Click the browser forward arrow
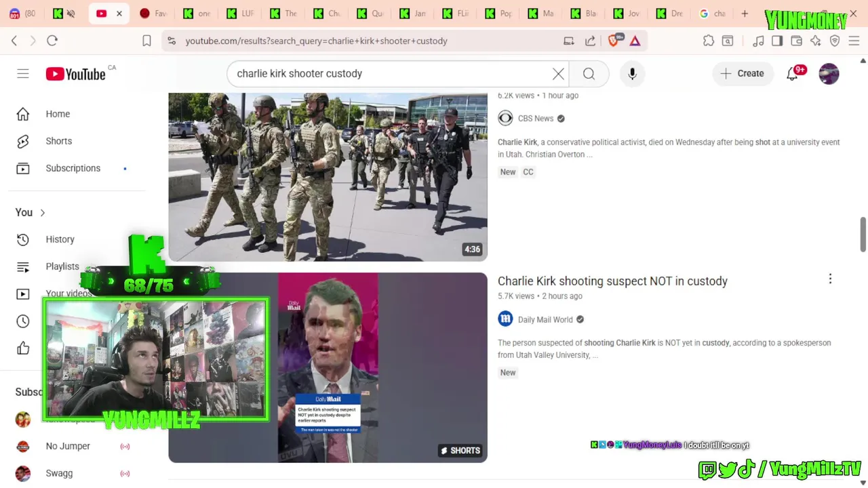 click(x=33, y=41)
